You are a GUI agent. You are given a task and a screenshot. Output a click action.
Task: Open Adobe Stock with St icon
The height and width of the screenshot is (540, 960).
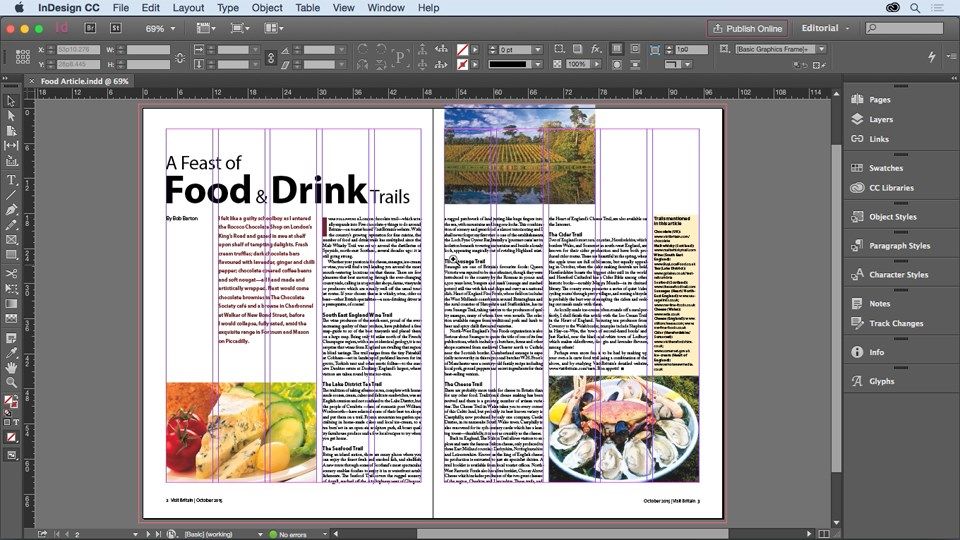[x=116, y=28]
